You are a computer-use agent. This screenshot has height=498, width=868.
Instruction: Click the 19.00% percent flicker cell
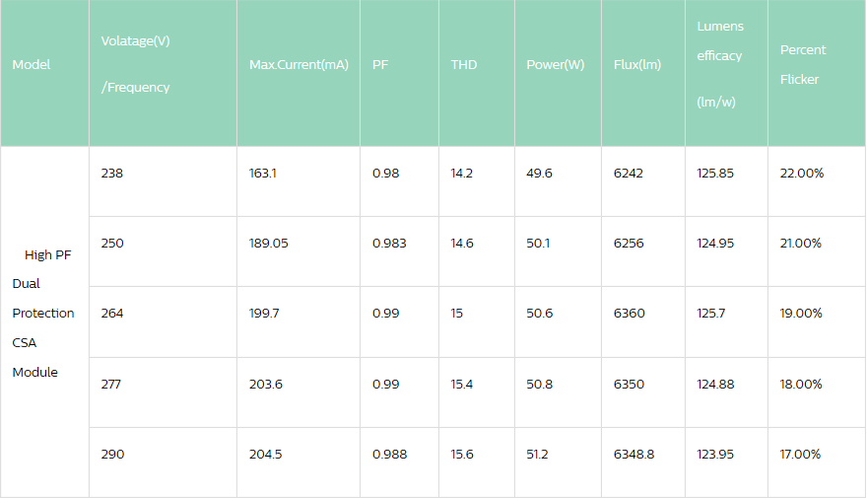(801, 314)
